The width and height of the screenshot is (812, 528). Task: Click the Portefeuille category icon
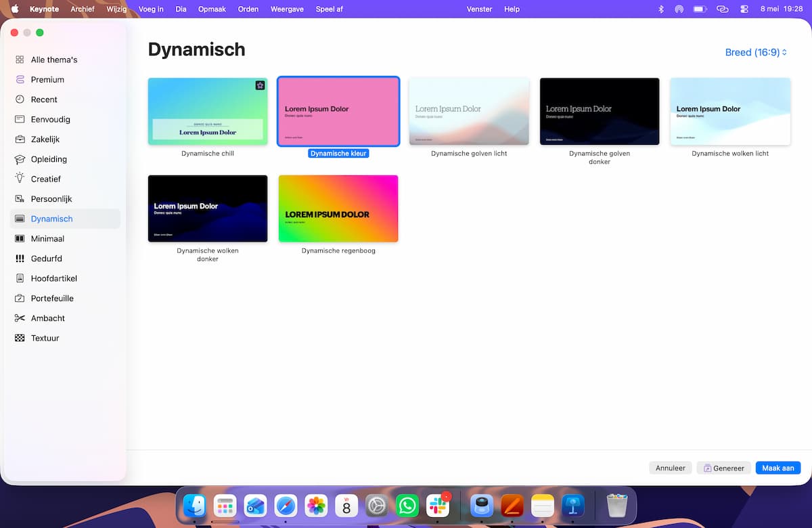20,299
